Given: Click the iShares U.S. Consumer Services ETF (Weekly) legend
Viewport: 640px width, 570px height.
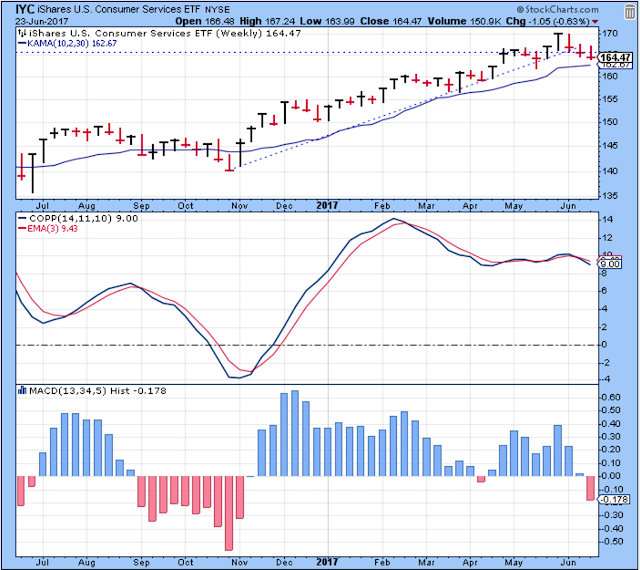Looking at the screenshot, I should point(165,33).
